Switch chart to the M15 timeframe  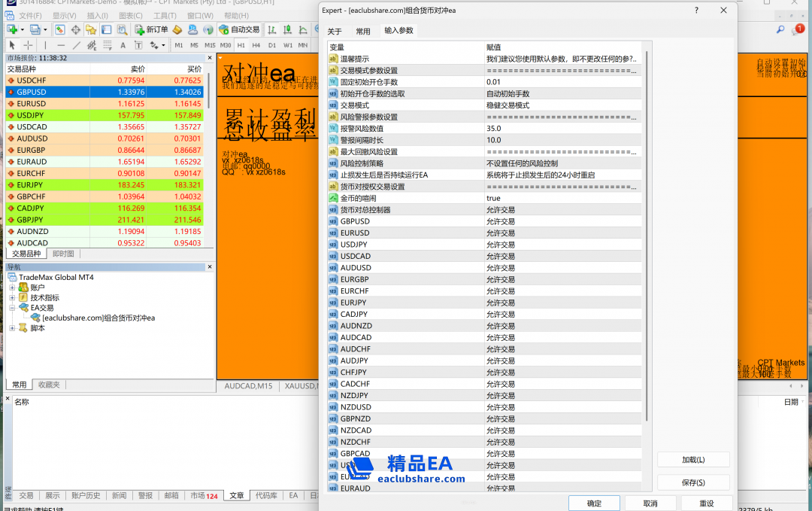[210, 45]
